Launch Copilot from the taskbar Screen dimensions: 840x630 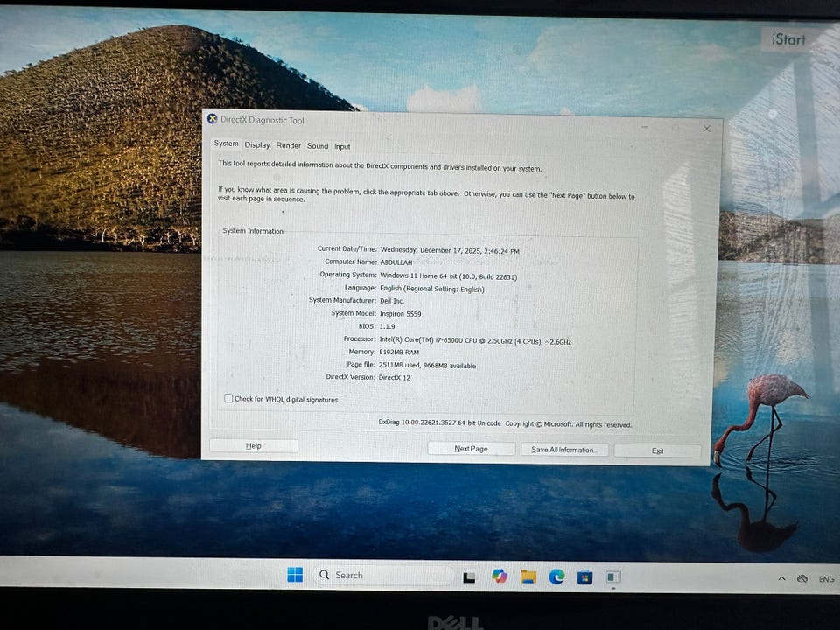(x=500, y=577)
